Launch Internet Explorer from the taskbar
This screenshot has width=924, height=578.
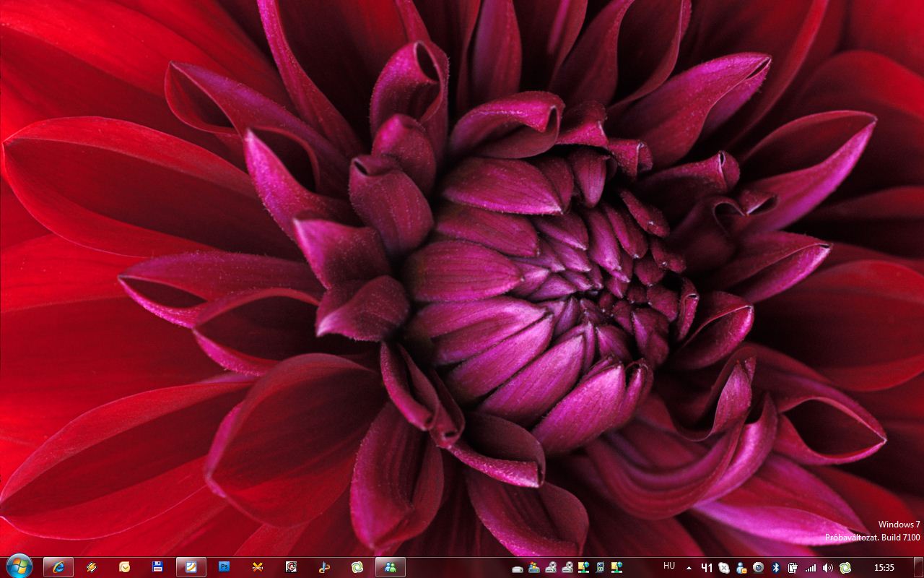pyautogui.click(x=58, y=567)
